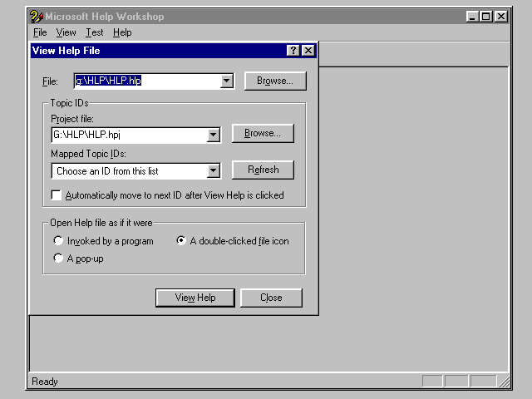Open the File menu

pos(40,32)
